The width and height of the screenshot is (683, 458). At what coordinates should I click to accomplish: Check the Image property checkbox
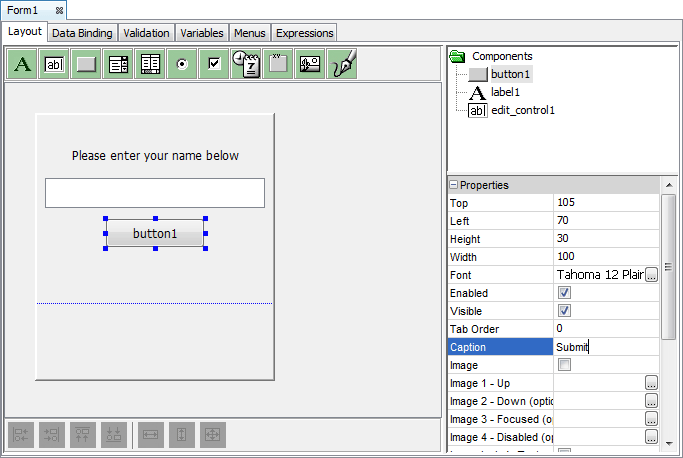[x=564, y=366]
